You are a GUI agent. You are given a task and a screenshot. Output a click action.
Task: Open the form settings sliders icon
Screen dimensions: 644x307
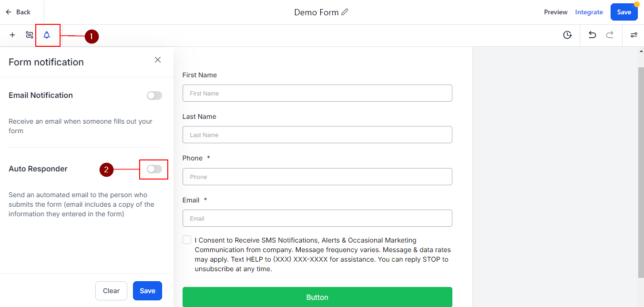click(x=634, y=35)
